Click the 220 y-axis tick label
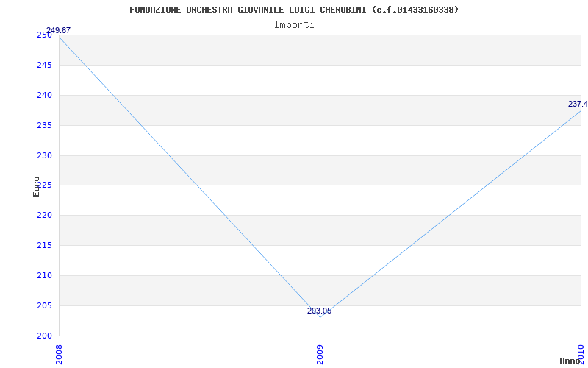Image resolution: width=588 pixels, height=368 pixels. (x=44, y=216)
